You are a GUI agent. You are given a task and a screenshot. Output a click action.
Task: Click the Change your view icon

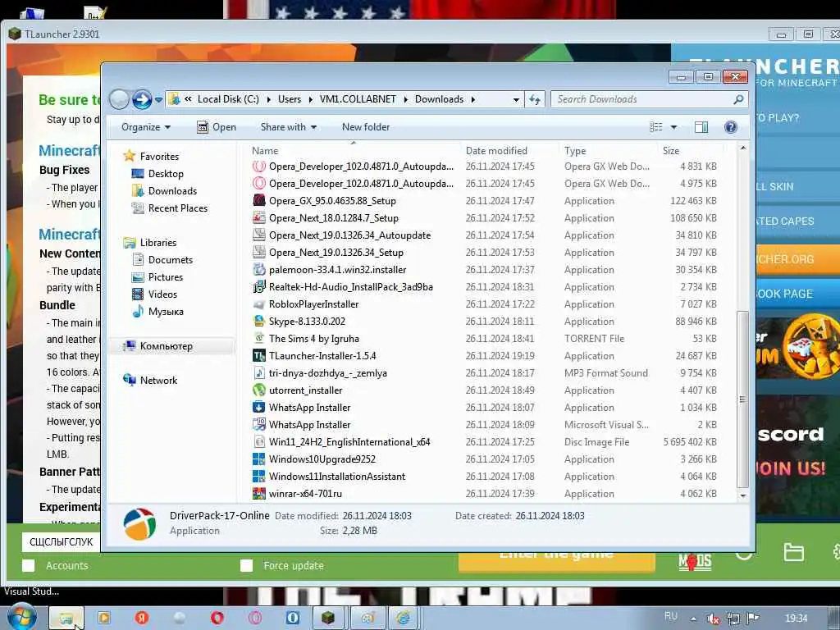tap(656, 127)
